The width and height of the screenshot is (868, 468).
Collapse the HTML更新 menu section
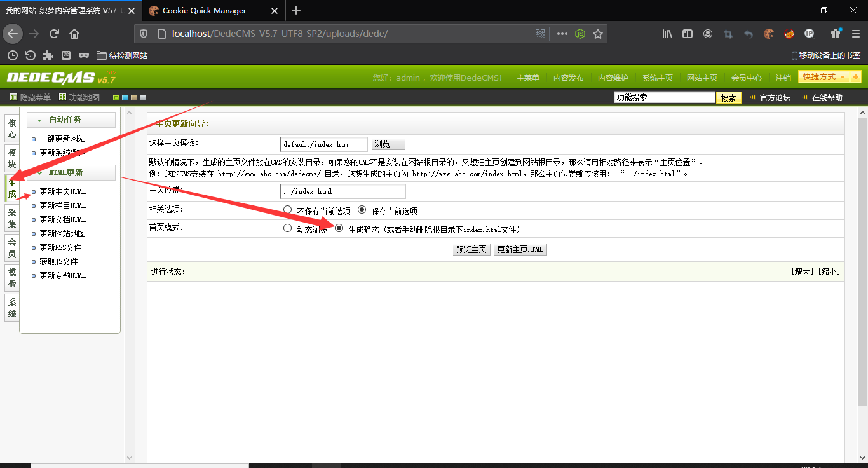[71, 172]
